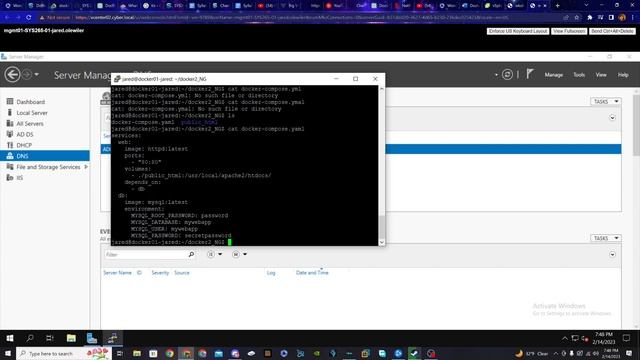The width and height of the screenshot is (640, 360).
Task: Click the PuTTY terminal title bar icon
Action: tap(117, 79)
